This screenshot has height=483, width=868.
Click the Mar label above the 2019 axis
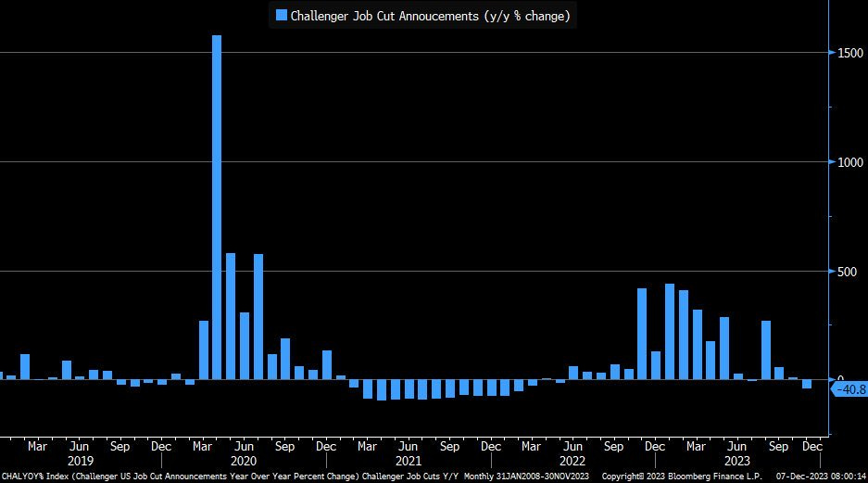click(x=38, y=446)
